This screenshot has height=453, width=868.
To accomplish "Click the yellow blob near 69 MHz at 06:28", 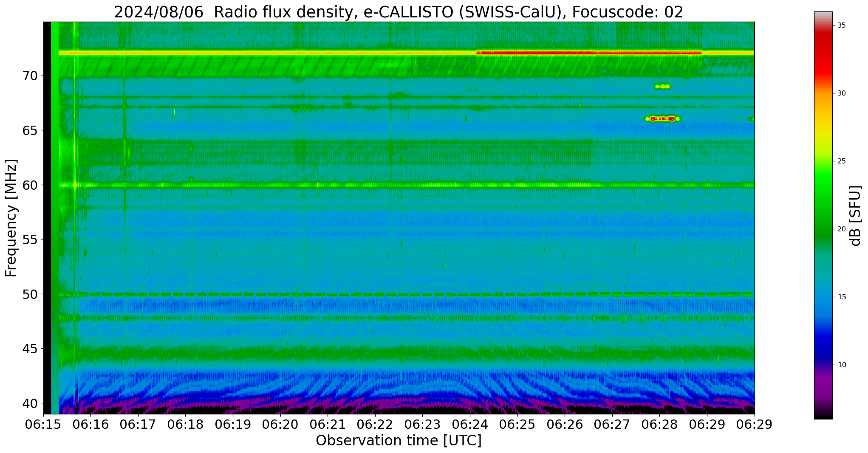I will click(x=662, y=87).
